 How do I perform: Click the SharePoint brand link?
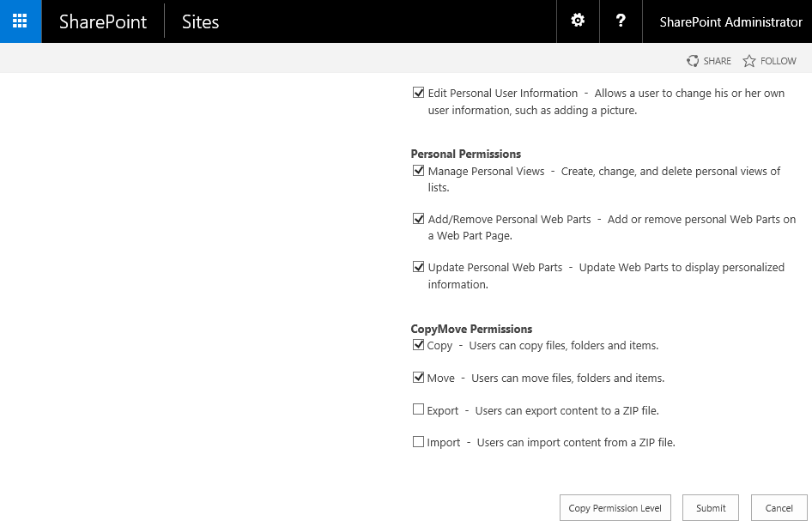click(x=103, y=22)
